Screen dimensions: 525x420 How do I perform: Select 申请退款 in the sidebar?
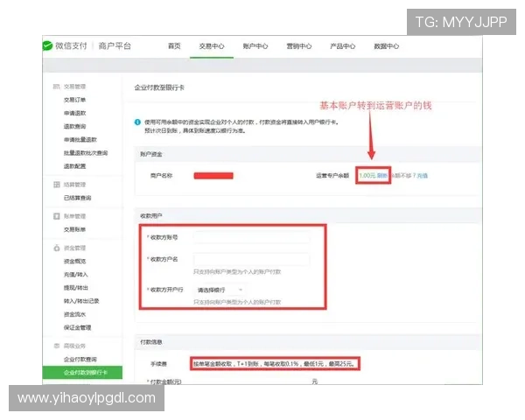74,113
